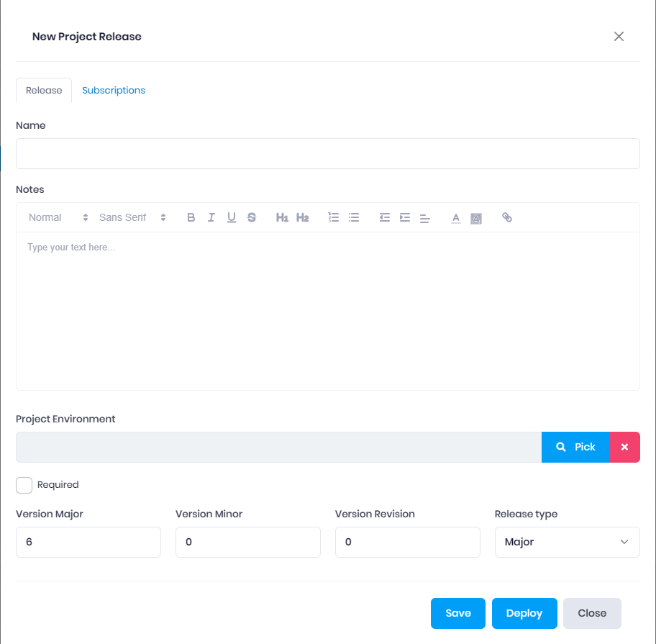Expand the Release type dropdown
This screenshot has width=656, height=644.
(x=567, y=542)
